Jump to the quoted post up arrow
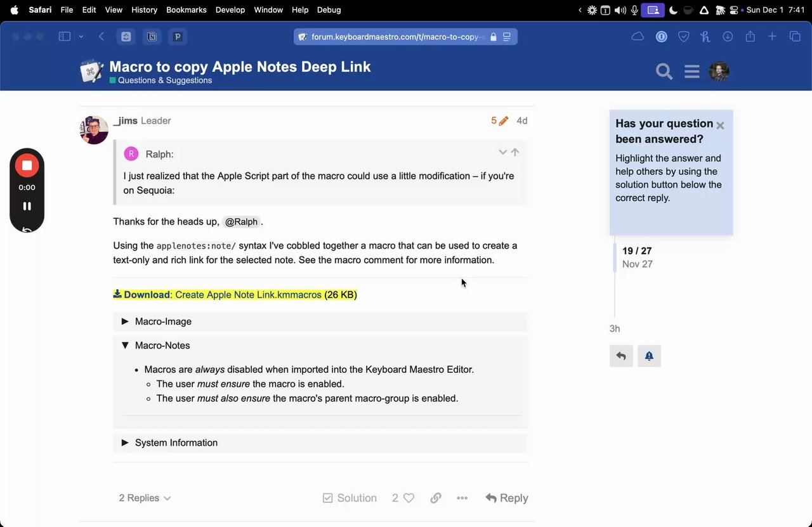The height and width of the screenshot is (527, 812). [x=515, y=152]
